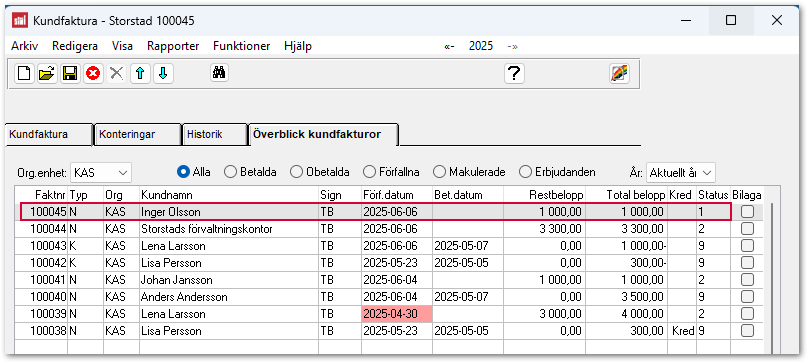
Task: Click the 3 500,00 total amount cell
Action: coord(627,296)
